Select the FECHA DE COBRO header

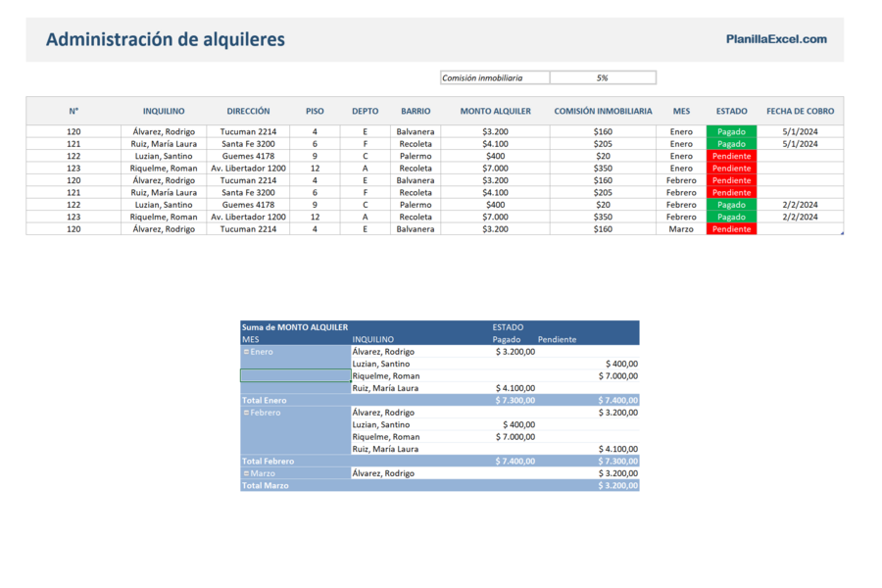[x=800, y=112]
